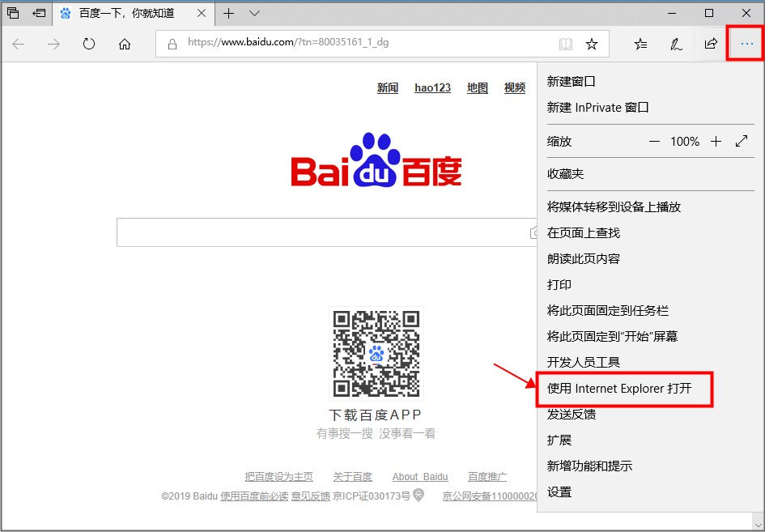Open the hao123 link
The width and height of the screenshot is (765, 532).
click(x=432, y=87)
